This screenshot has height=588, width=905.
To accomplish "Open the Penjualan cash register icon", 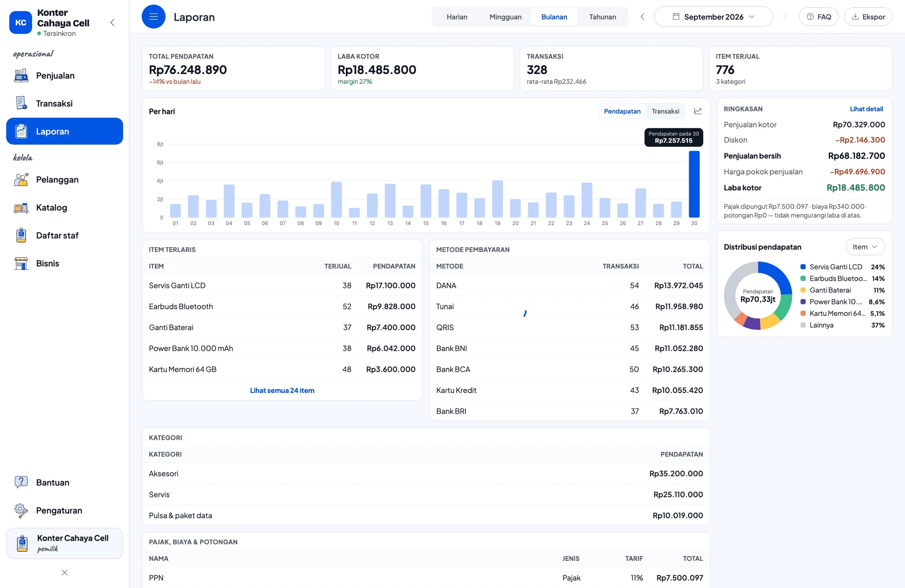I will pyautogui.click(x=21, y=76).
